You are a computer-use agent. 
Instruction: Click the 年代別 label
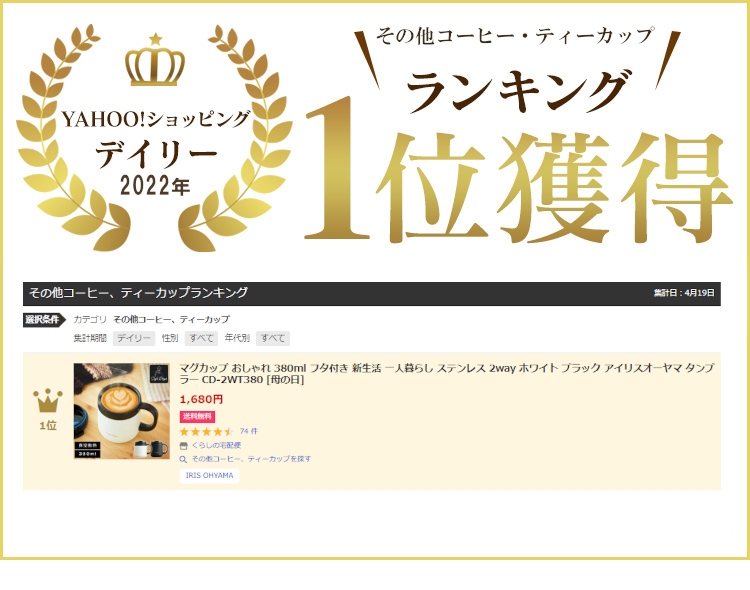pyautogui.click(x=237, y=338)
